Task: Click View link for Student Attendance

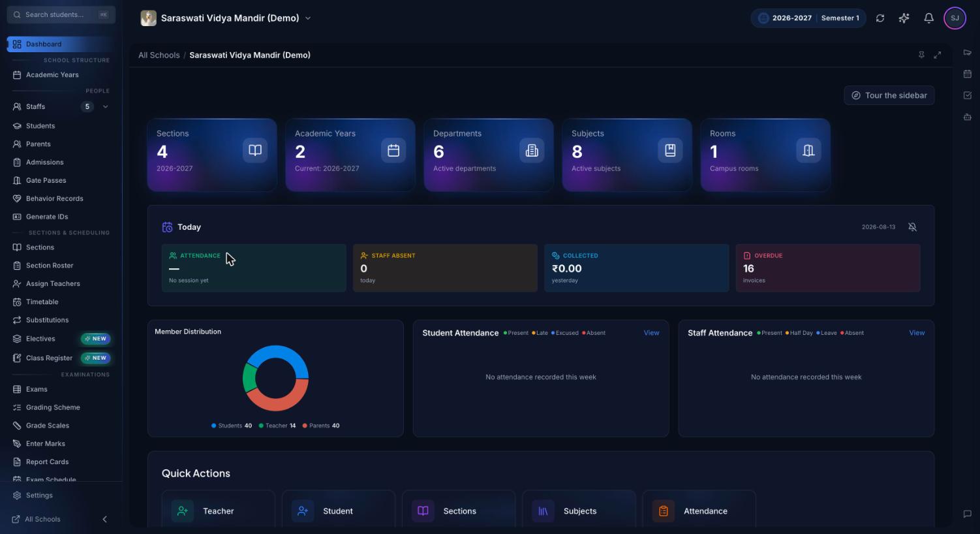Action: (x=651, y=333)
